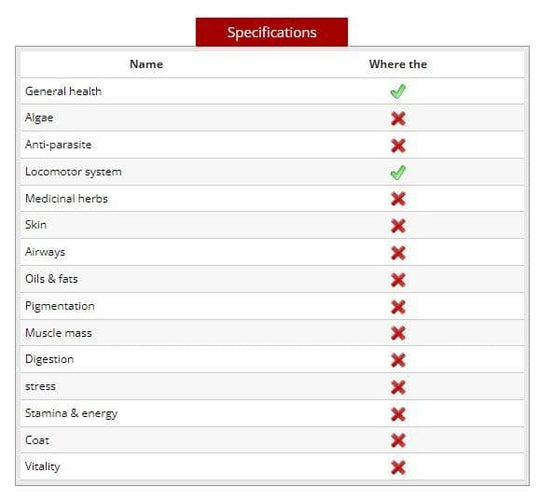Screen dimensions: 540x501
Task: Click the green checkmark for General health
Action: pos(398,92)
